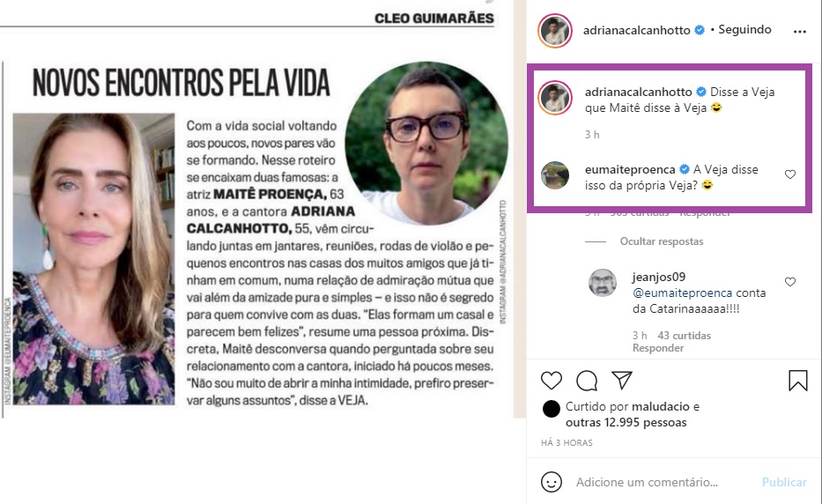Open adrianacalcanhotto username in the header
Viewport: 822px width, 504px height.
pos(636,31)
